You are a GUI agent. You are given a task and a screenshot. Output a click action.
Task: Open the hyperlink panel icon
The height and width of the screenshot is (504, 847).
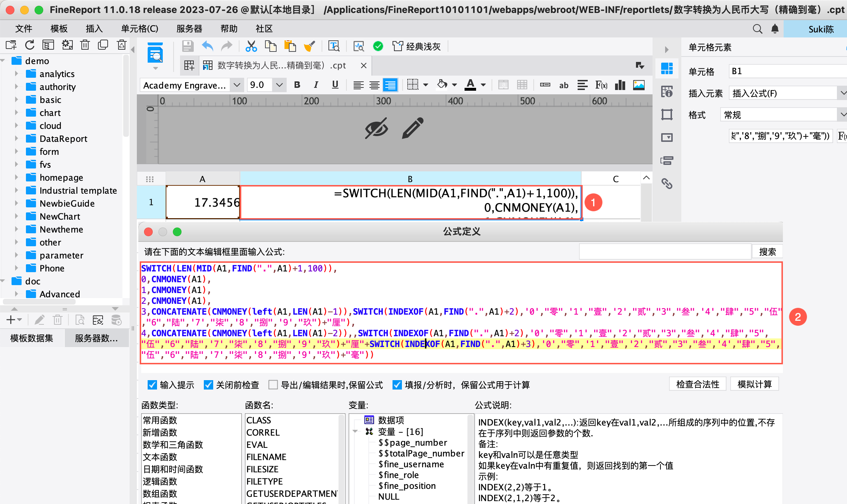[667, 184]
